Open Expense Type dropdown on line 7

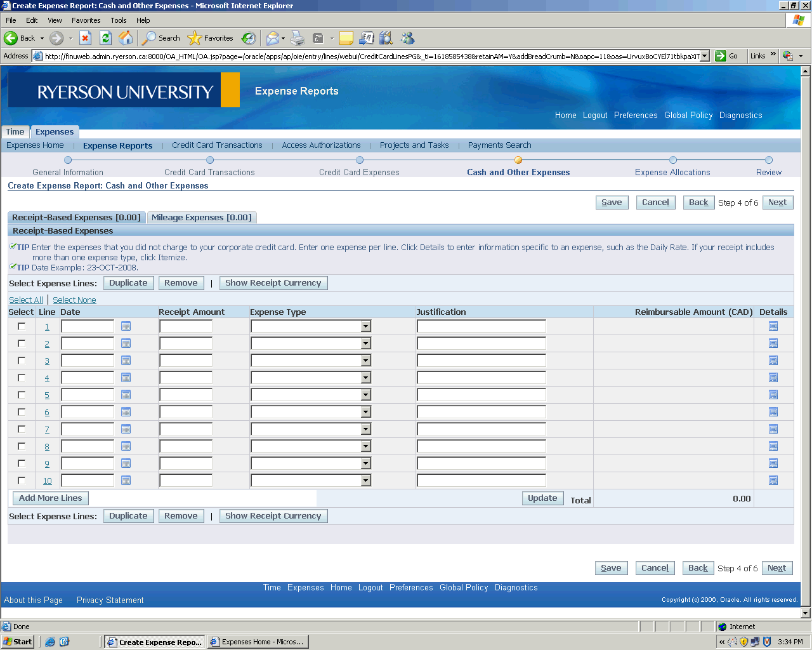click(x=365, y=429)
